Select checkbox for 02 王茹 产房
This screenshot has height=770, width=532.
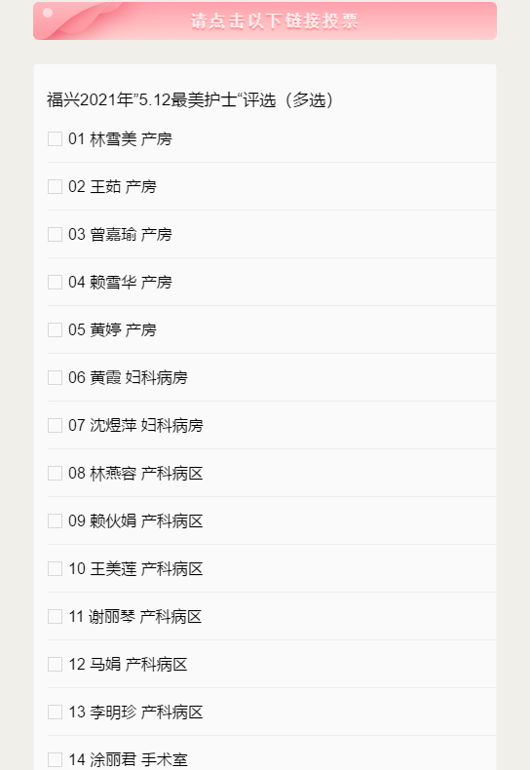coord(55,186)
